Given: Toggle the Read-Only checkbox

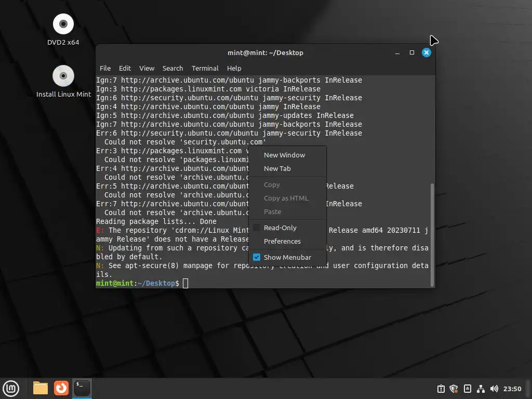Looking at the screenshot, I should tap(257, 228).
